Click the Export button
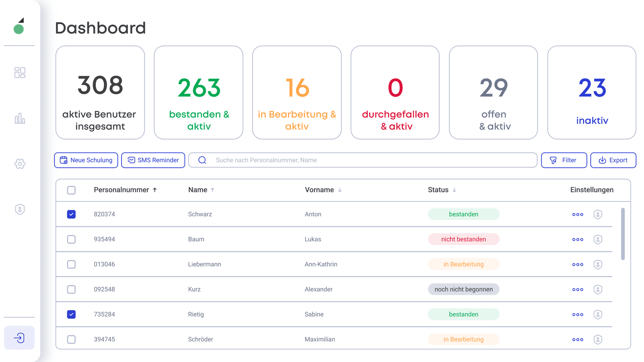 pyautogui.click(x=613, y=160)
